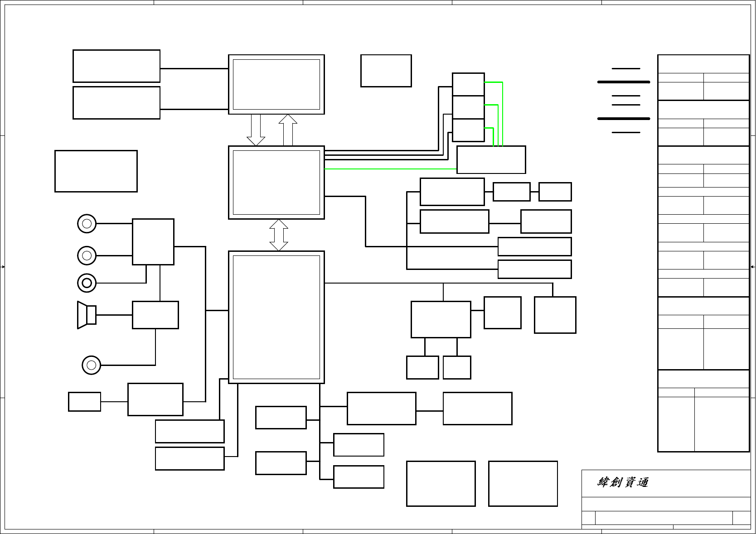Screen dimensions: 756x534
Task: Select the box where three green lines terminate
Action: tap(491, 160)
